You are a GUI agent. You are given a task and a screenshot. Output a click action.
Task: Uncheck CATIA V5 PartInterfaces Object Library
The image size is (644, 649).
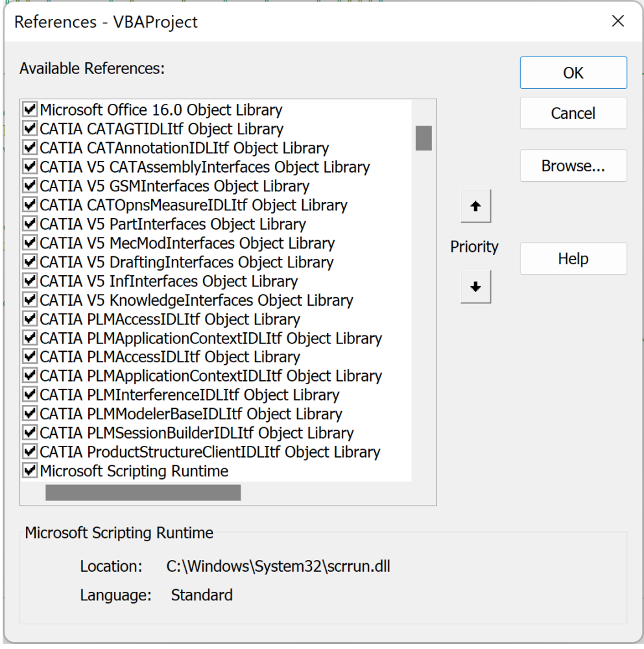(29, 223)
